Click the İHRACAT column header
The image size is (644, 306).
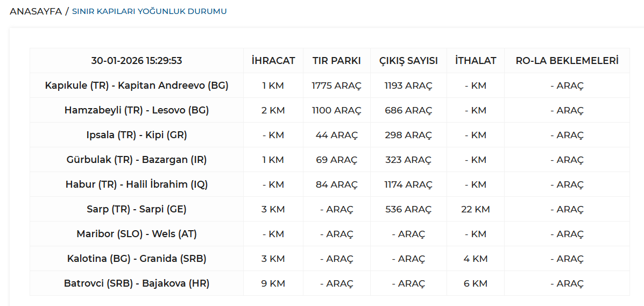click(x=273, y=61)
